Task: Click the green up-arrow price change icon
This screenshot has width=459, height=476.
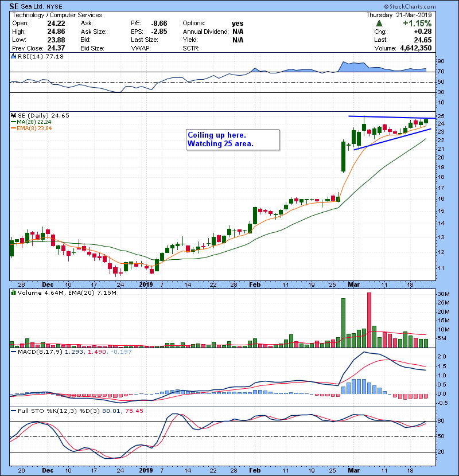Action: 379,24
